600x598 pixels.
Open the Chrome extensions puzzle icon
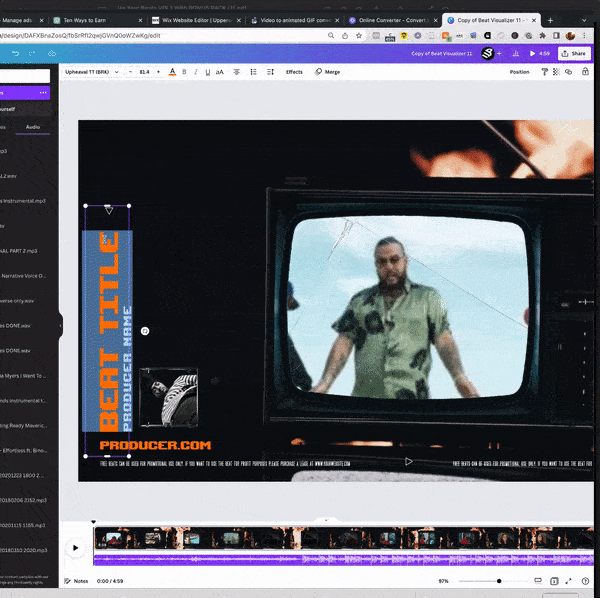click(542, 36)
